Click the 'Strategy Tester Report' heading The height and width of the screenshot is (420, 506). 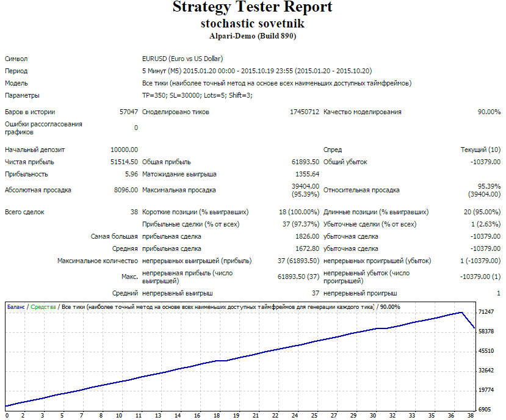tap(252, 7)
